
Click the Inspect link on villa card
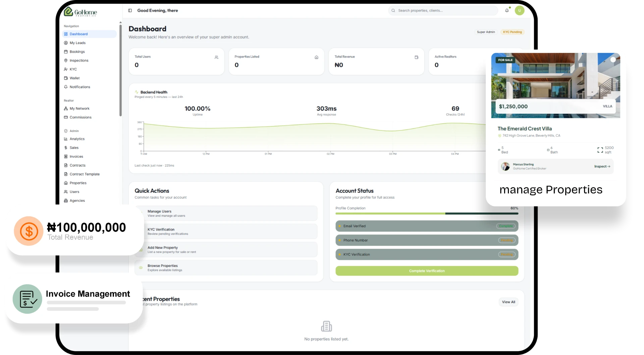pyautogui.click(x=602, y=167)
